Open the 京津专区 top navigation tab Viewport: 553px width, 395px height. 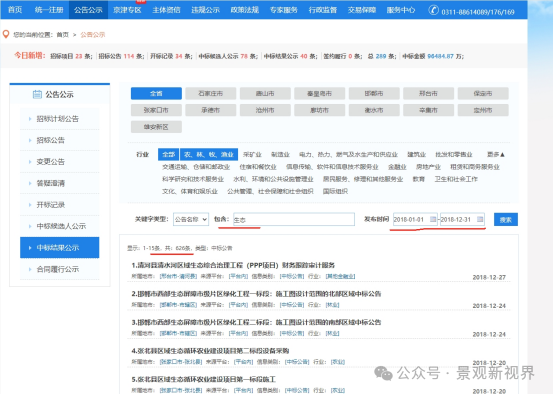[127, 10]
